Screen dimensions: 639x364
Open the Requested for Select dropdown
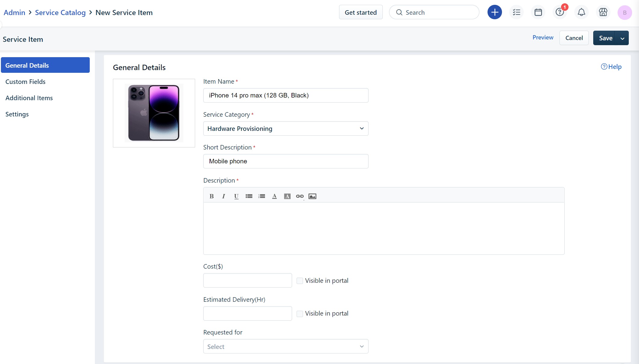[x=285, y=347]
